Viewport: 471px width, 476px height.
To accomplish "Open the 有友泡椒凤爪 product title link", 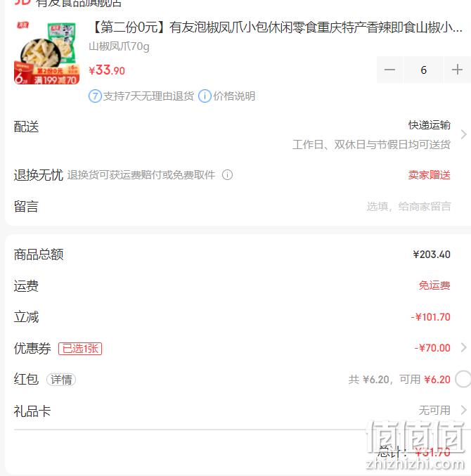I will (x=276, y=27).
